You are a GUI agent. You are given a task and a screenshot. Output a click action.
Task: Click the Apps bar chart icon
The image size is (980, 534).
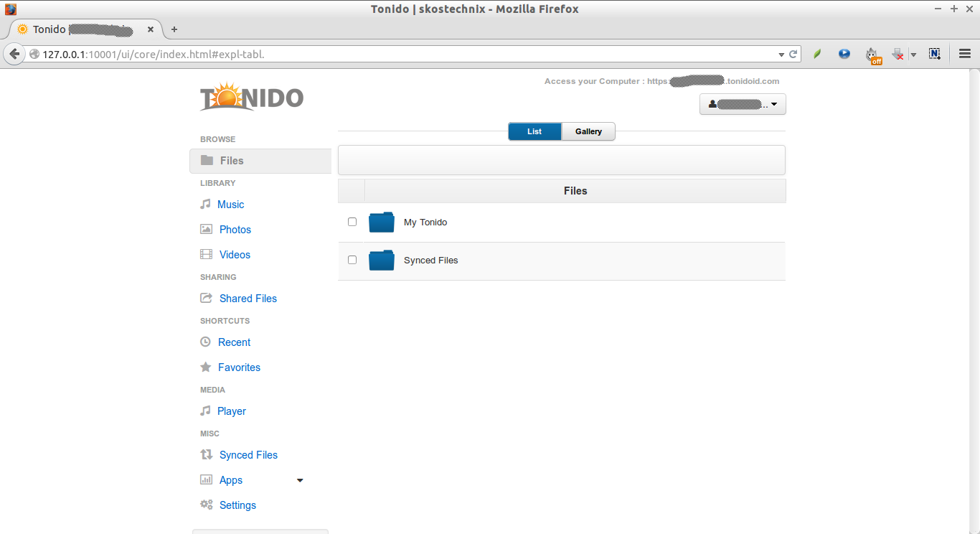(206, 479)
